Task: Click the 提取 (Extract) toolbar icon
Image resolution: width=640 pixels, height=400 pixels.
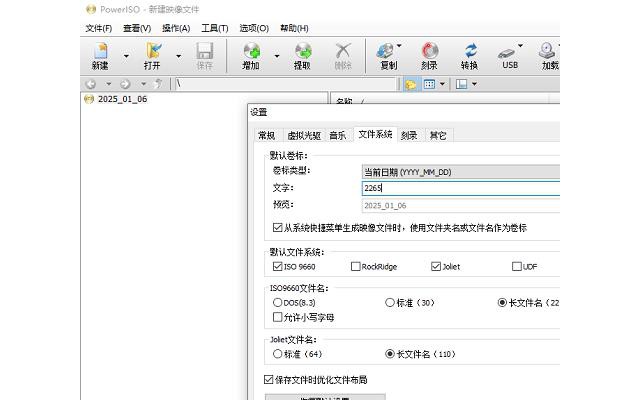Action: pyautogui.click(x=302, y=56)
